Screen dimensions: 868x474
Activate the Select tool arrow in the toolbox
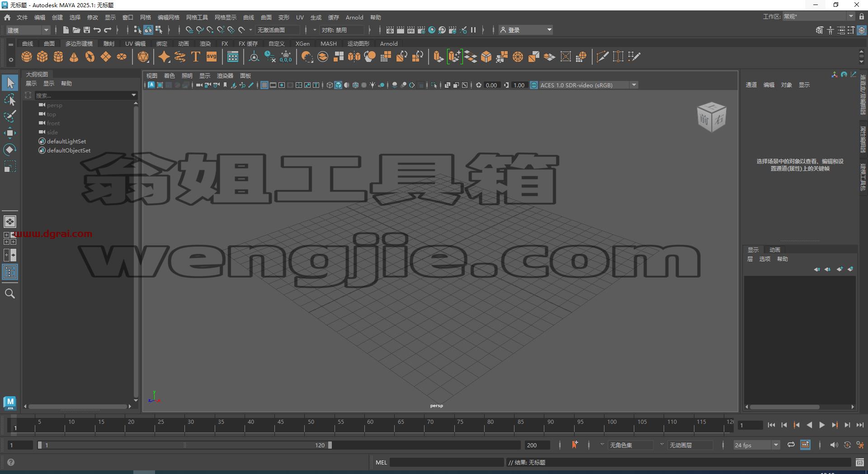point(10,83)
